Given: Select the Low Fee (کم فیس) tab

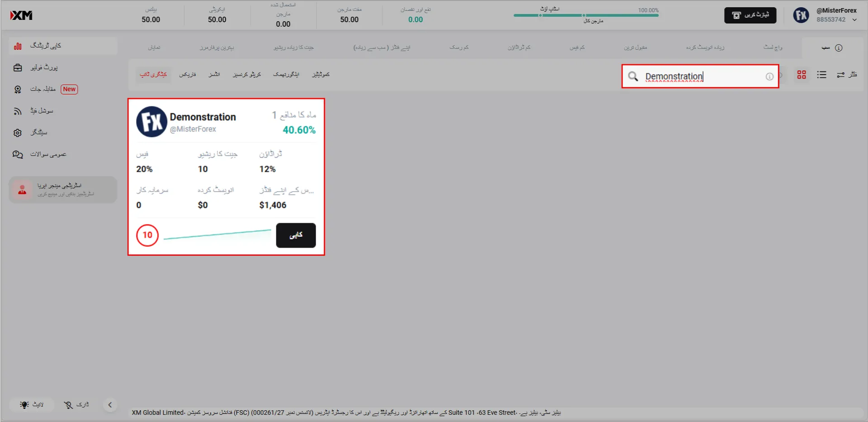Looking at the screenshot, I should pyautogui.click(x=577, y=47).
